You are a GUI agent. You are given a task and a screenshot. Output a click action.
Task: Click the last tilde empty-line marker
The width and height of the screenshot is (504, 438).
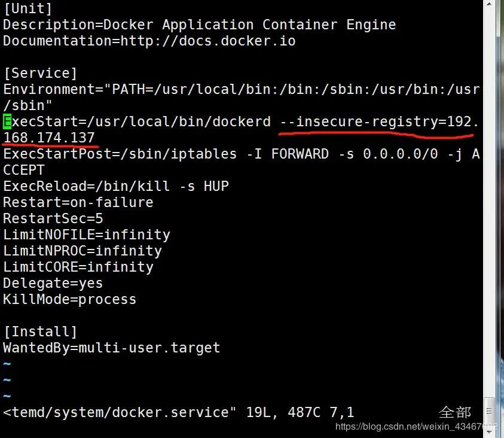point(7,396)
